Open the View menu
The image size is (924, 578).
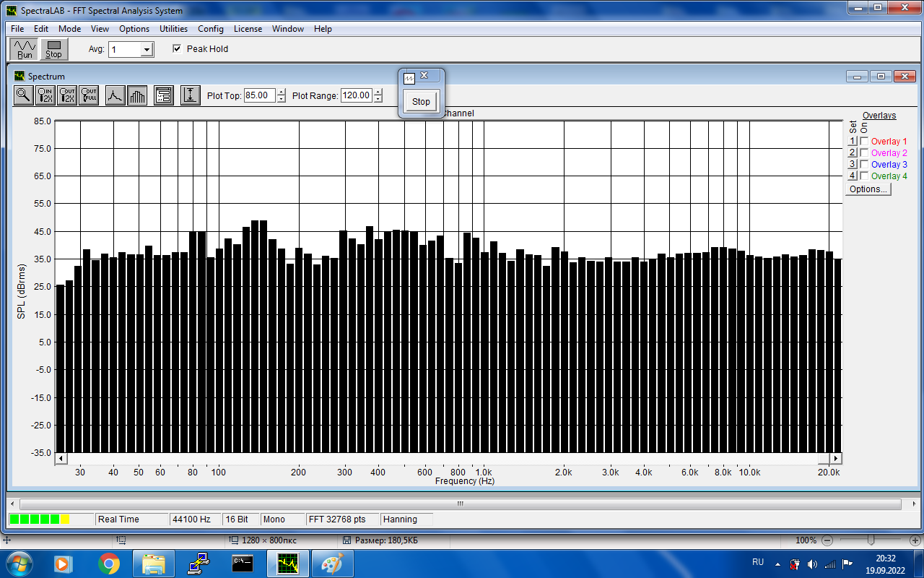pyautogui.click(x=100, y=29)
